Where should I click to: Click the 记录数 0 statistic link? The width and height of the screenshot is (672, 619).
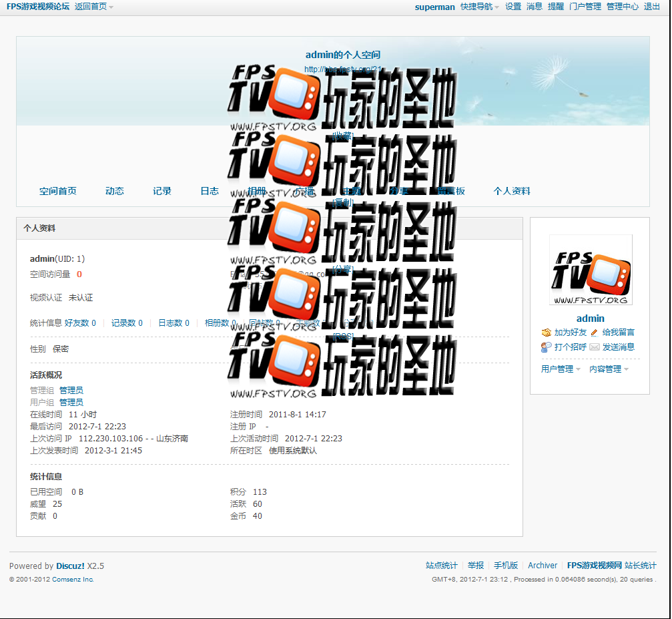(127, 323)
